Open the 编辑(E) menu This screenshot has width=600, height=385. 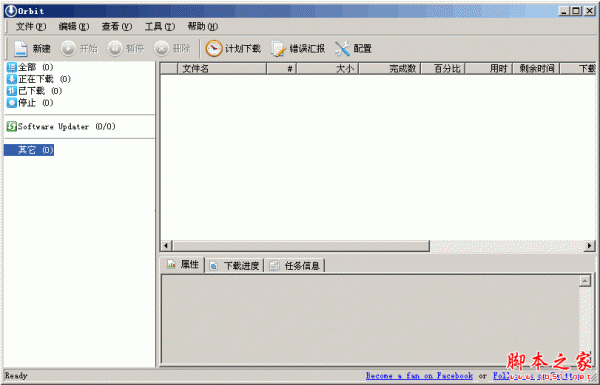(x=73, y=26)
